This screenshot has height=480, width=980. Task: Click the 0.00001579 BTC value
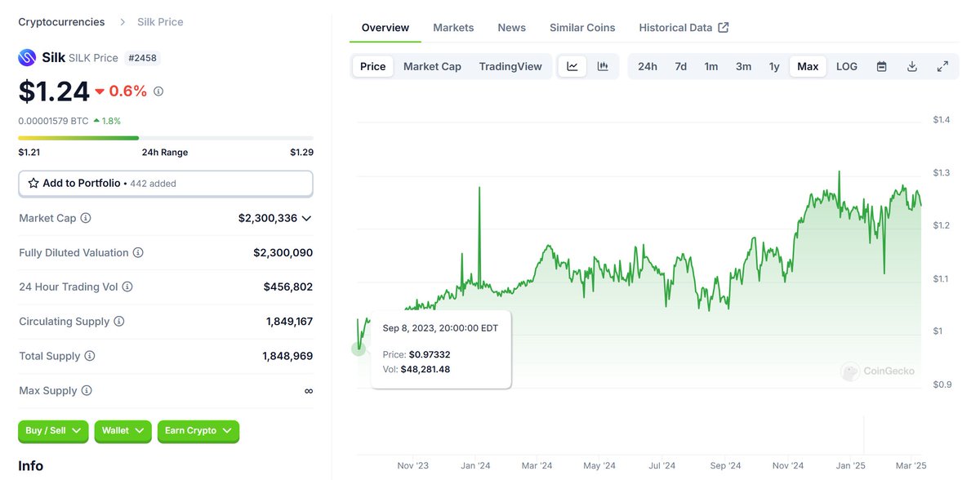[x=54, y=121]
